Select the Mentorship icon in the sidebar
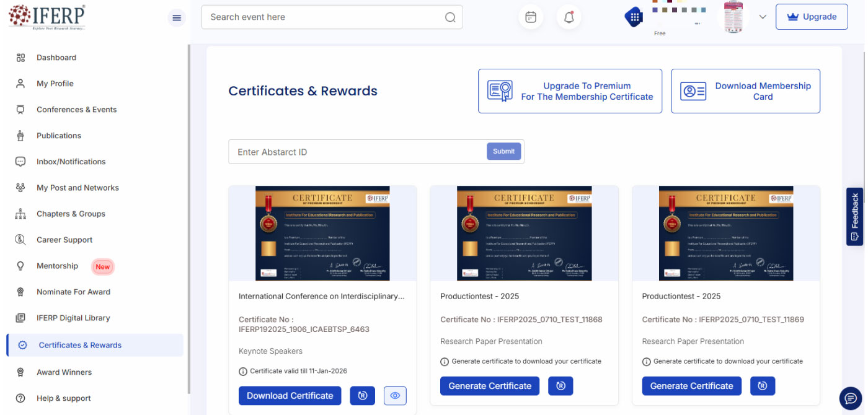Image resolution: width=868 pixels, height=415 pixels. coord(20,266)
